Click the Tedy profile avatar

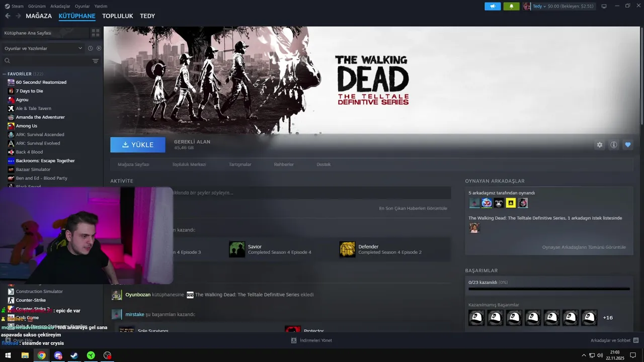tap(527, 6)
